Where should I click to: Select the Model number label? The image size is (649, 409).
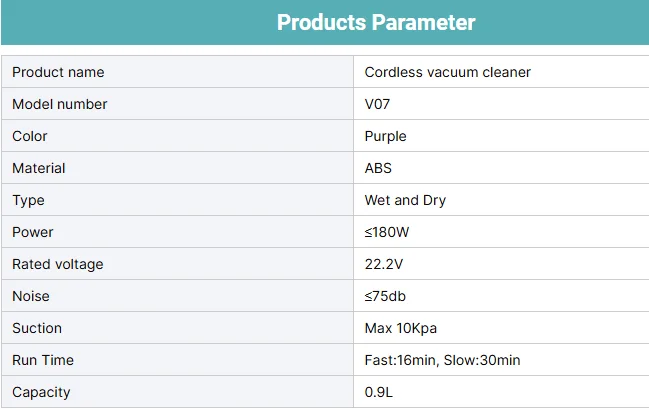pos(59,104)
